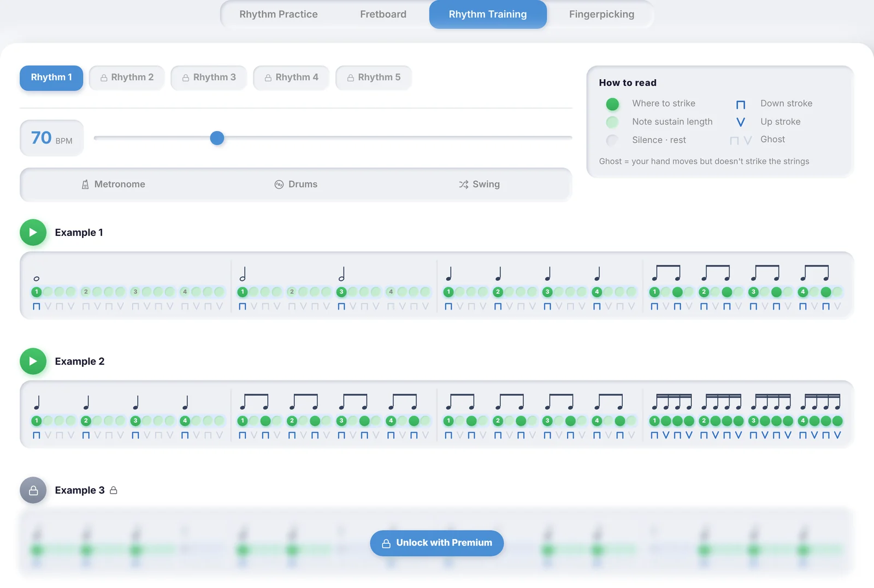Image resolution: width=874 pixels, height=588 pixels.
Task: Select the locked Rhythm 2 button
Action: [x=127, y=78]
